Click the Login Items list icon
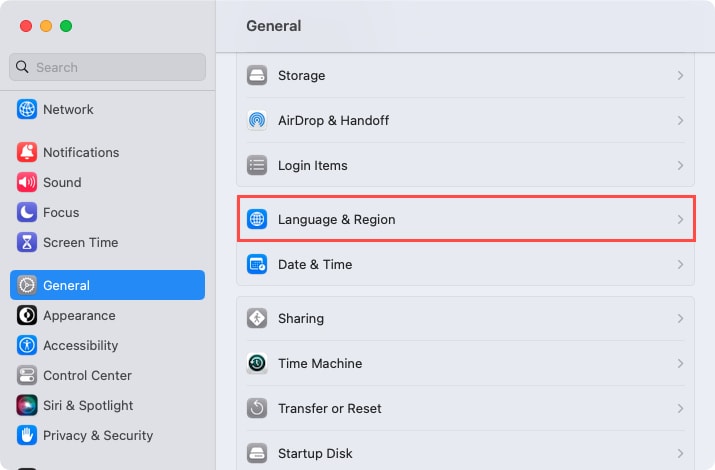 pos(257,165)
